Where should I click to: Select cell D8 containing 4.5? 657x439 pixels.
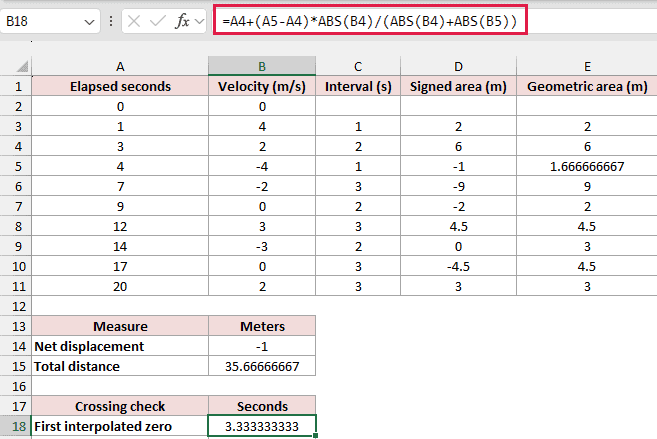[x=458, y=226]
